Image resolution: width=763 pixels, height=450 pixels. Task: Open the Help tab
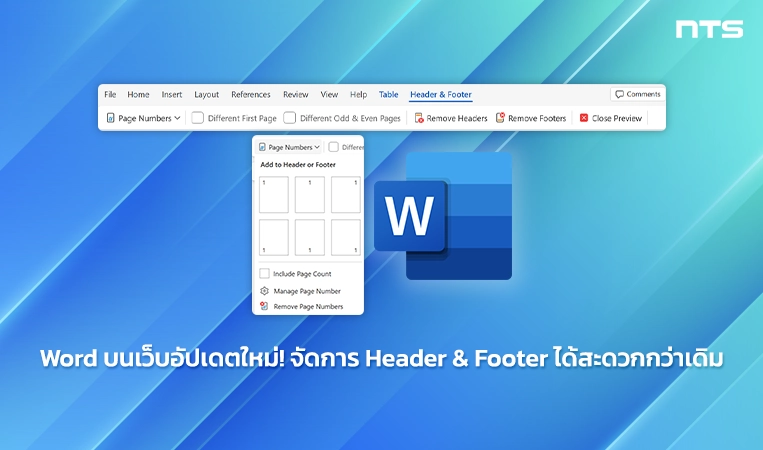coord(358,94)
